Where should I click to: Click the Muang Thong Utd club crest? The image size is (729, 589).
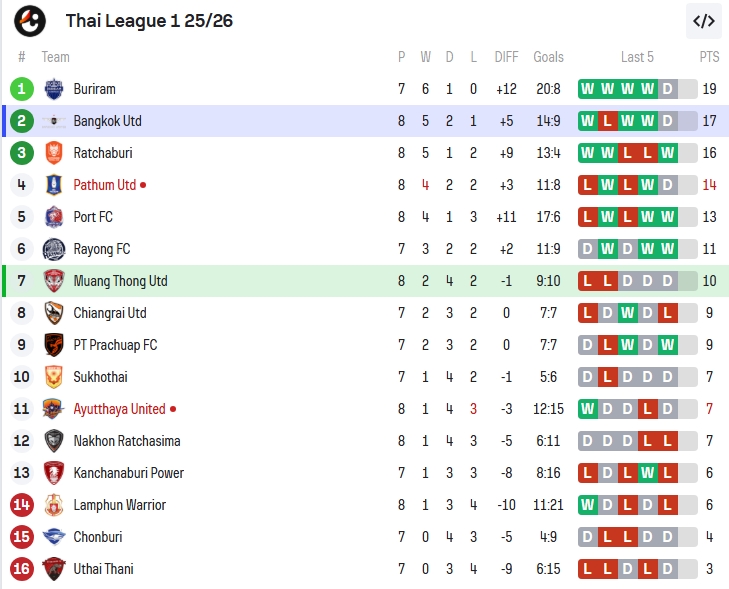(x=54, y=281)
